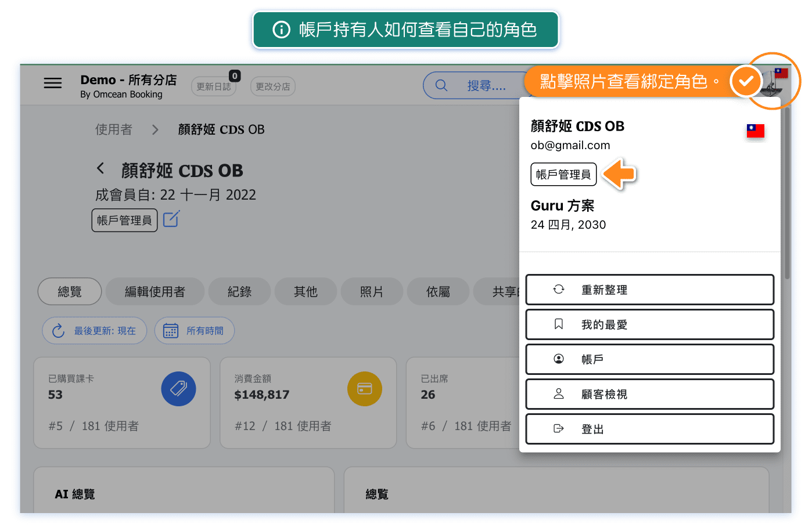Click 登出 to log out
The width and height of the screenshot is (812, 527).
649,429
